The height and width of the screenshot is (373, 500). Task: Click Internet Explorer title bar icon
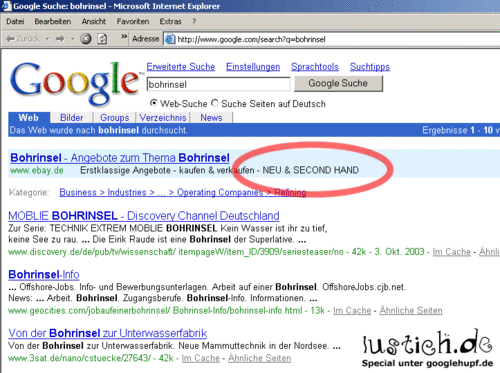coord(6,6)
